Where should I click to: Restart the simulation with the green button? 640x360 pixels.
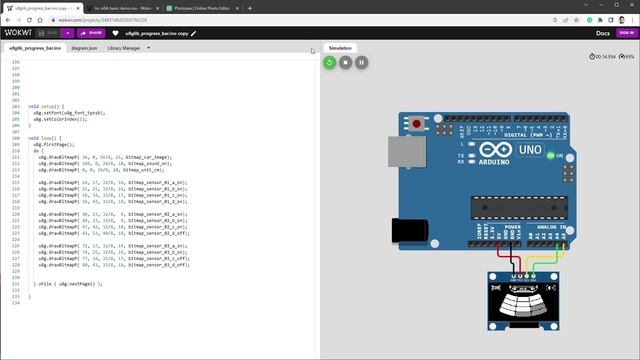[x=329, y=62]
